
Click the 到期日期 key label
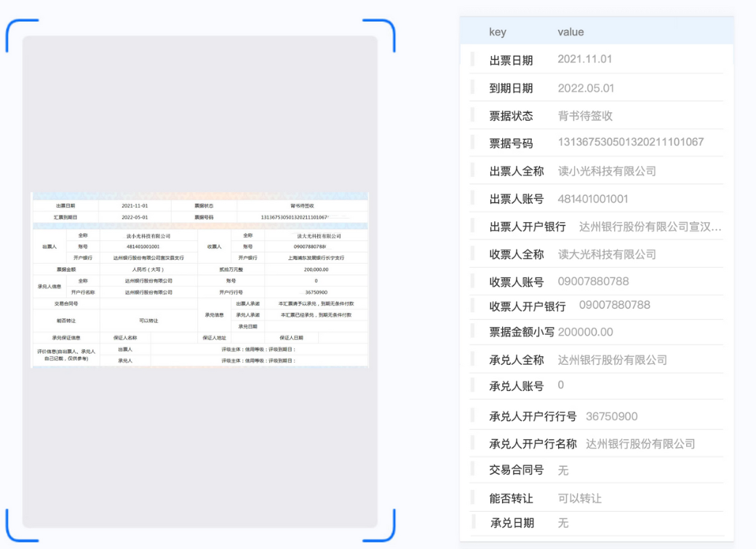511,88
